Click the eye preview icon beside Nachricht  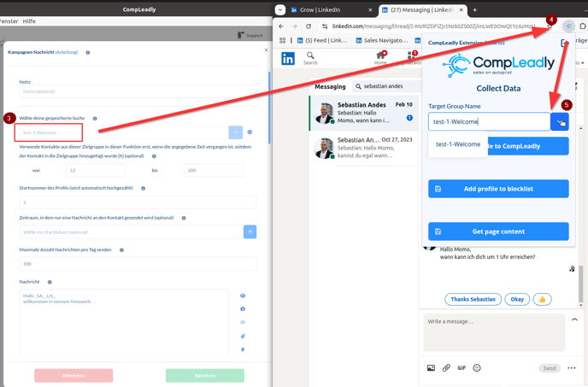243,296
